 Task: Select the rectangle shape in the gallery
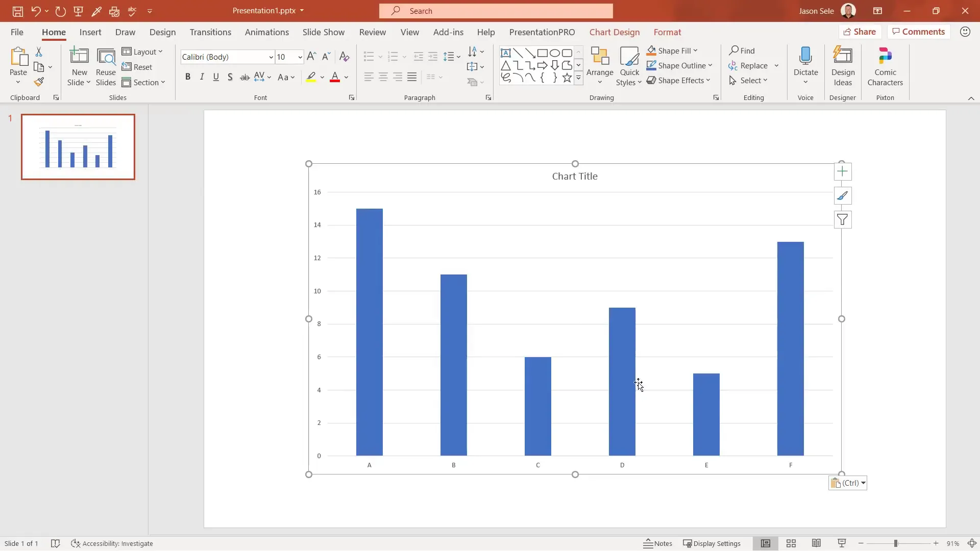pos(543,53)
